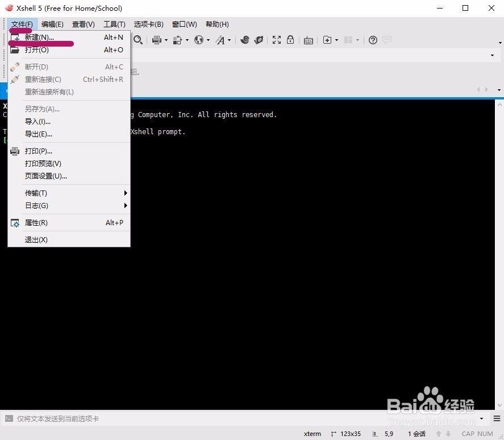The image size is (504, 440).
Task: Open 属性(R) session properties entry
Action: point(69,223)
